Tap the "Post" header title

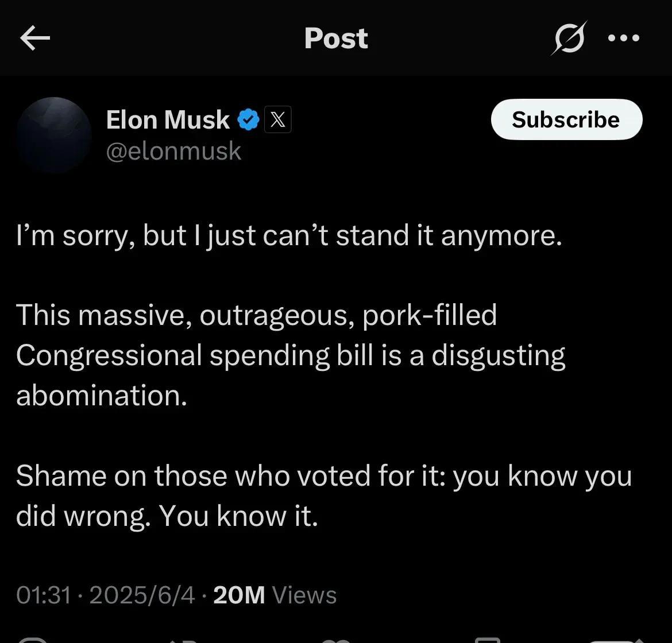click(x=336, y=38)
